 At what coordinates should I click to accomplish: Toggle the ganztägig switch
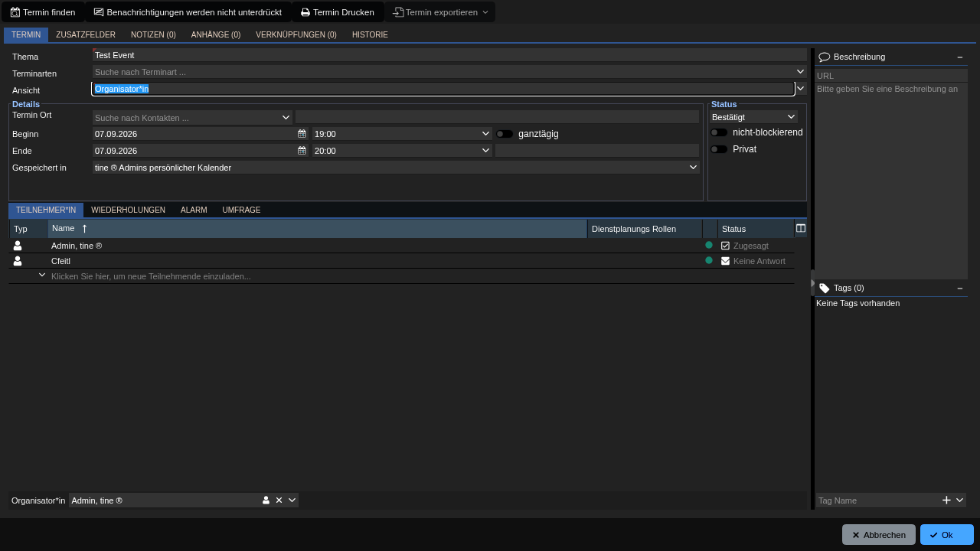[505, 134]
